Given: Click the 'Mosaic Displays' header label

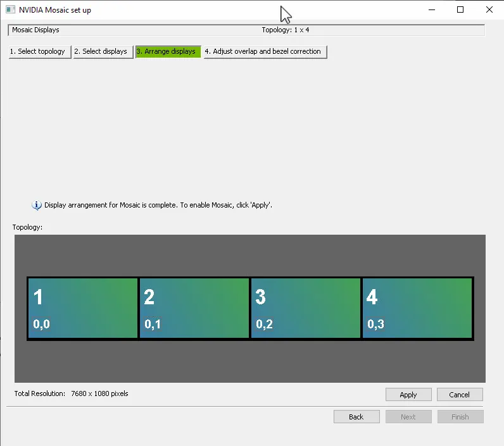Looking at the screenshot, I should (x=35, y=30).
